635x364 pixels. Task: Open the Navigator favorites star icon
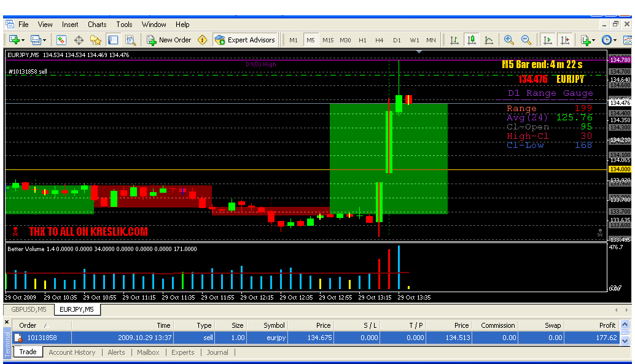tap(96, 40)
